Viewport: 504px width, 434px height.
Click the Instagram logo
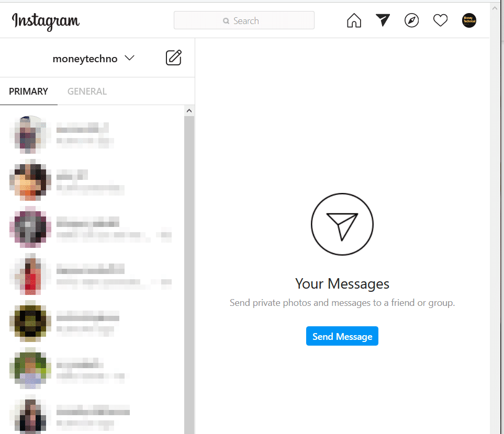46,21
